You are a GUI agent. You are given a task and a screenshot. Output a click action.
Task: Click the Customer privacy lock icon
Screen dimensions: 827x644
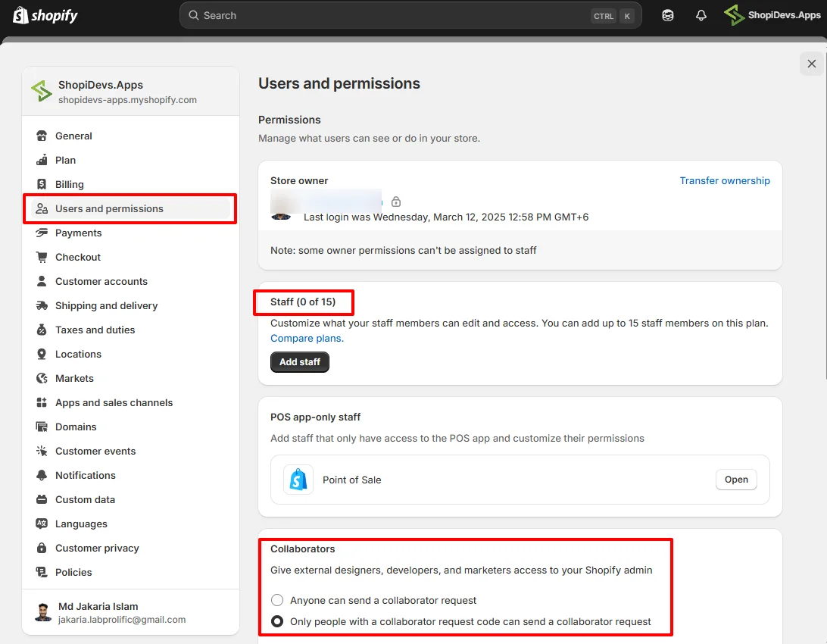[x=42, y=549]
